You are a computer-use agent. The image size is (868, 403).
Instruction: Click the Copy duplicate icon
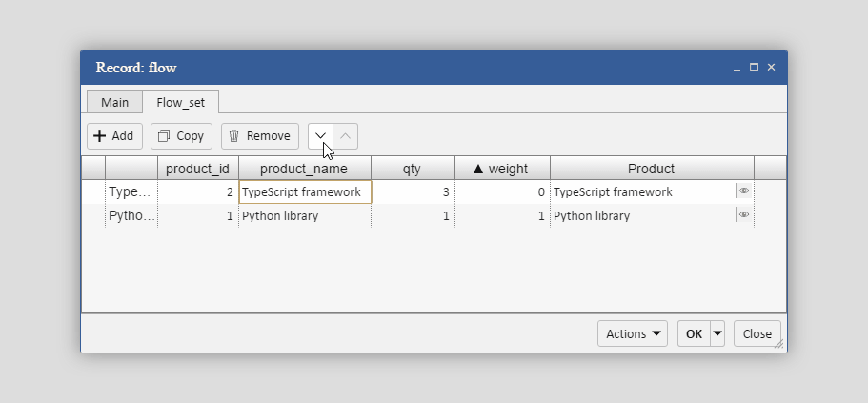164,136
